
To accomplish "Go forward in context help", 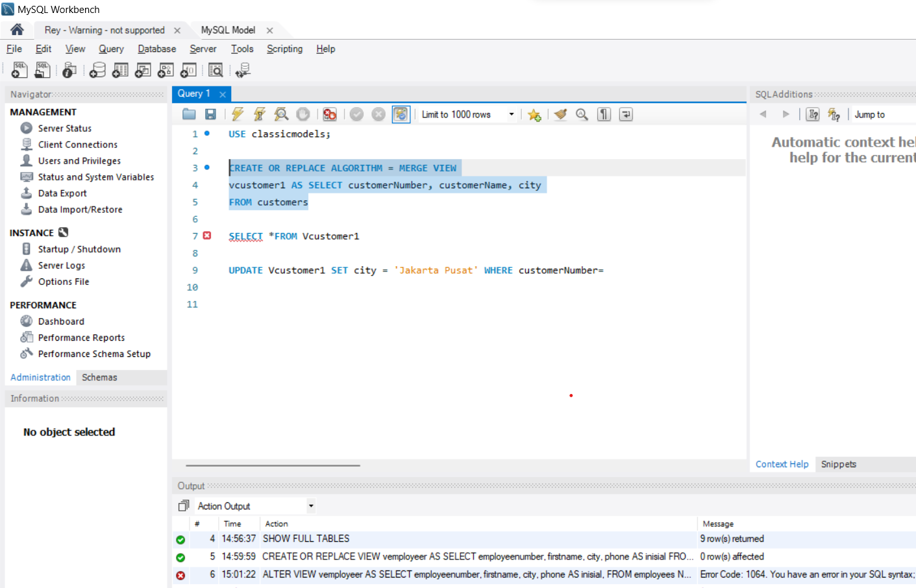I will coord(786,114).
